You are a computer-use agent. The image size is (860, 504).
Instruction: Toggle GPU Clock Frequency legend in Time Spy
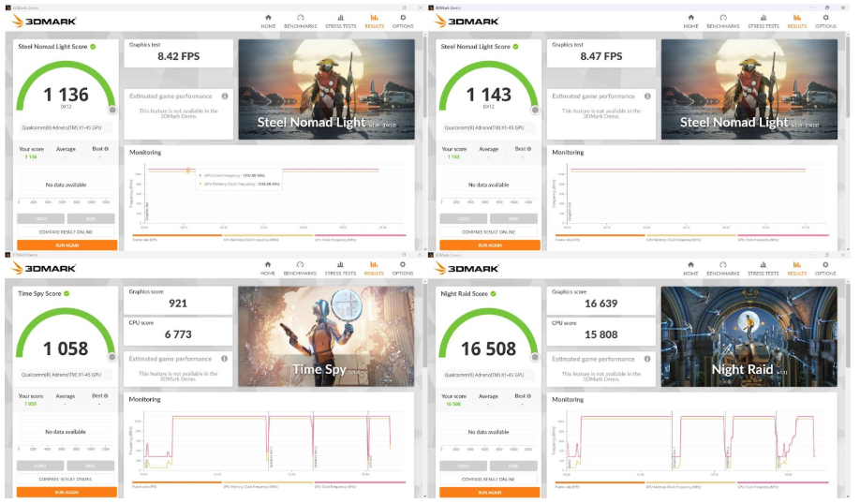(360, 485)
